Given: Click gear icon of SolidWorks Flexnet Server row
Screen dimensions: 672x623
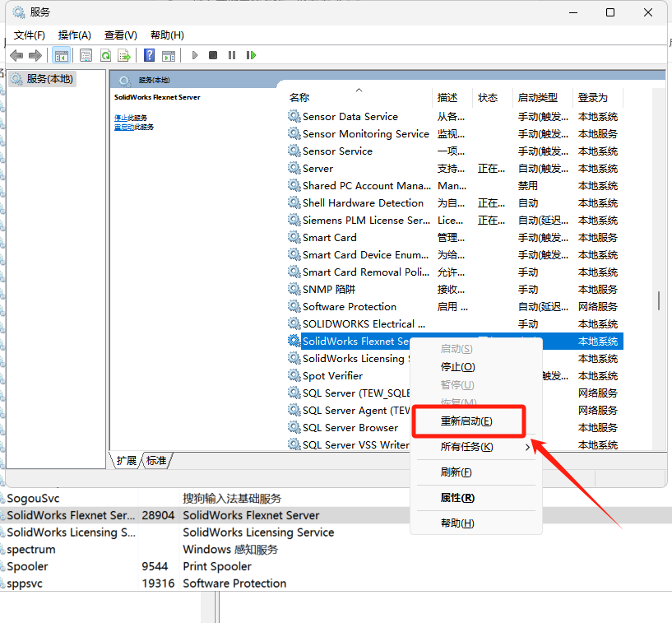Looking at the screenshot, I should click(x=294, y=341).
